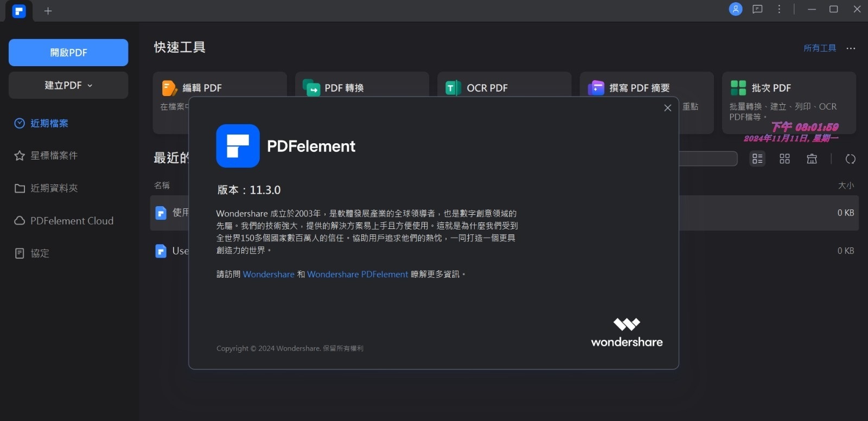Click the recent files search field
Viewport: 868px width, 421px height.
(x=708, y=159)
